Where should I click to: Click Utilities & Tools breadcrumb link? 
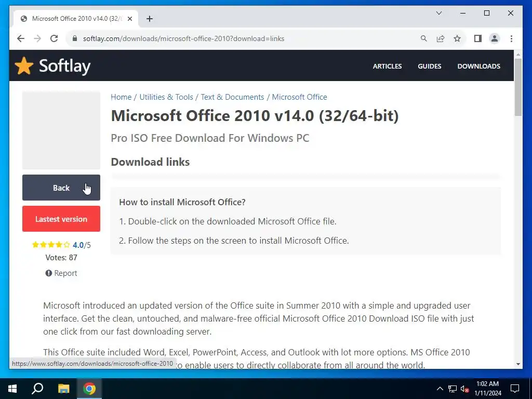pos(166,97)
